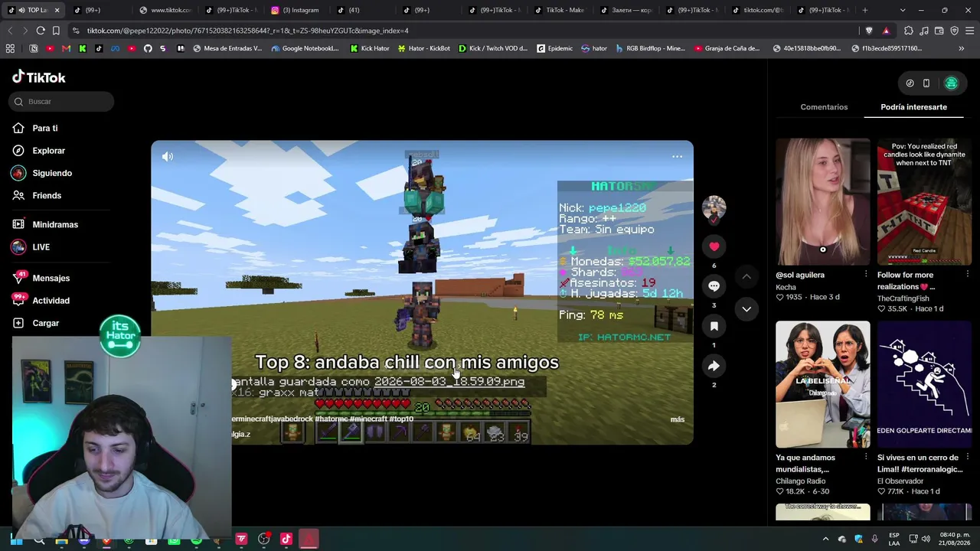Open the @sol aguilera recommended video thumbnail
The width and height of the screenshot is (980, 551).
(x=823, y=202)
